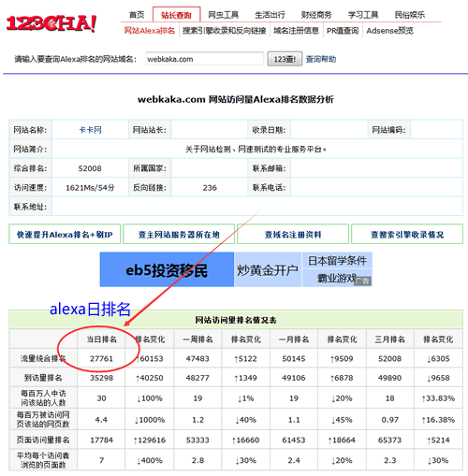Select the 65373 三月排名 cell
This screenshot has height=476, width=468.
tap(390, 440)
